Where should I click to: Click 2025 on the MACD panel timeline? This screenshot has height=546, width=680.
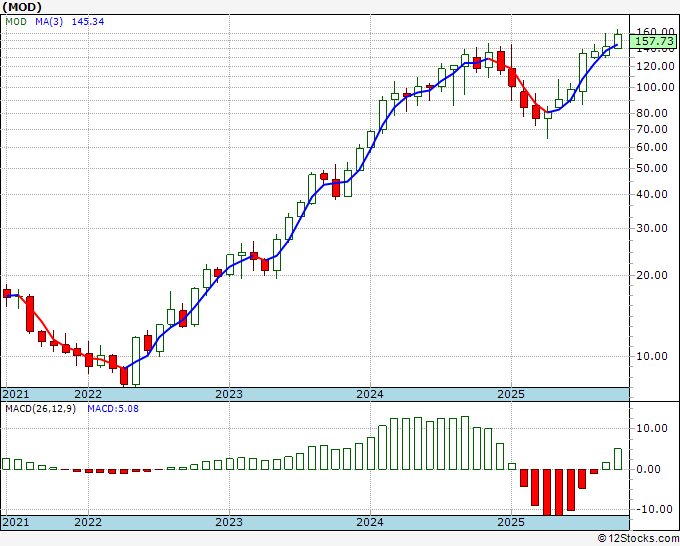511,522
